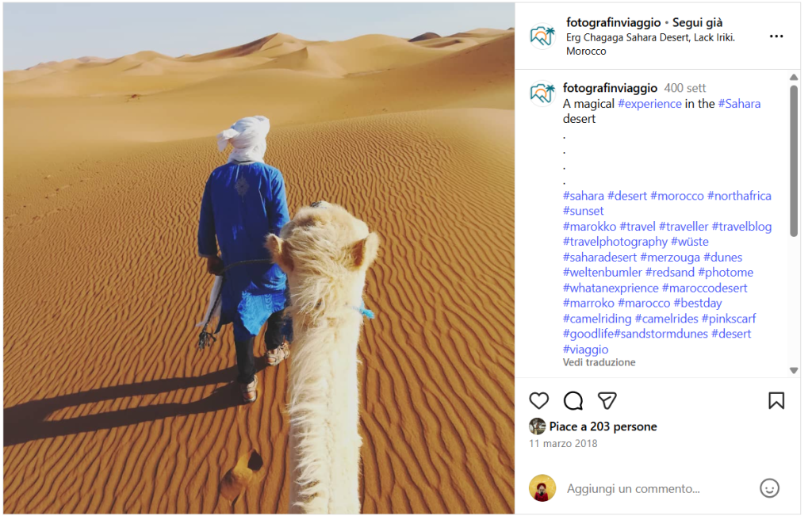
Task: Click the liker's small avatar near likes
Action: [x=537, y=426]
